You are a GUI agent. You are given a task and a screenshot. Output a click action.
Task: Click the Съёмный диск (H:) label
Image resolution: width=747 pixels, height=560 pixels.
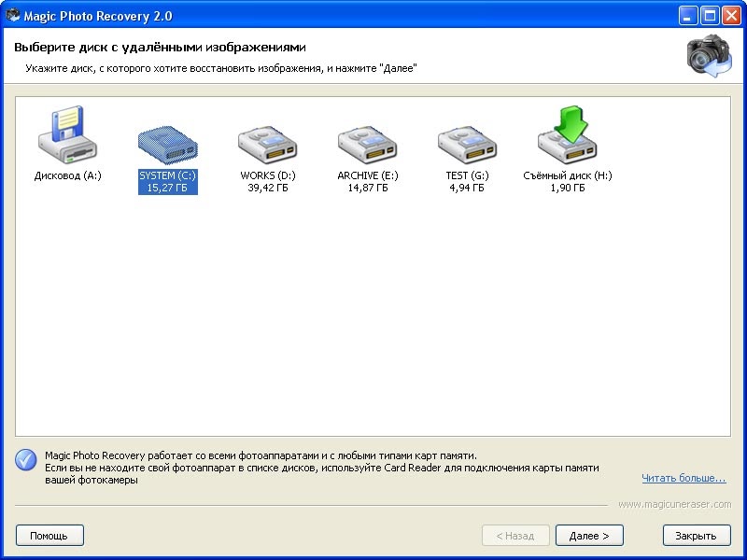click(x=568, y=175)
